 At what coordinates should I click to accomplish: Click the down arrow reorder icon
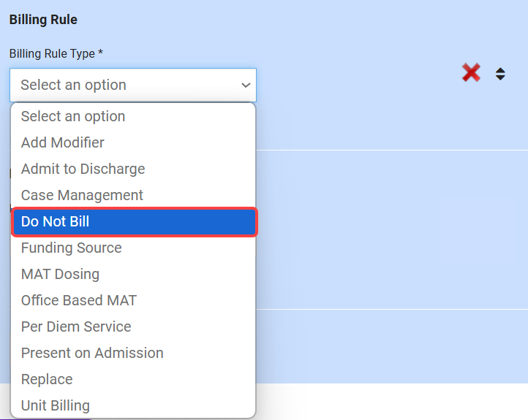pos(500,77)
